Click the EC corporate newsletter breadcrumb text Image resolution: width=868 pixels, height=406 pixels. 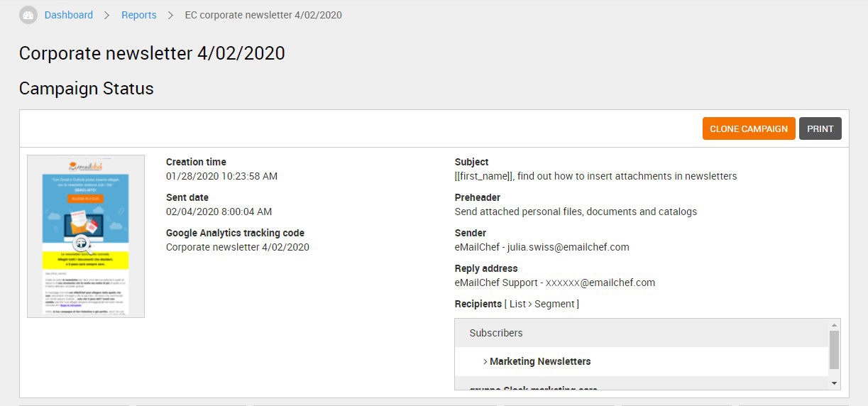[263, 15]
